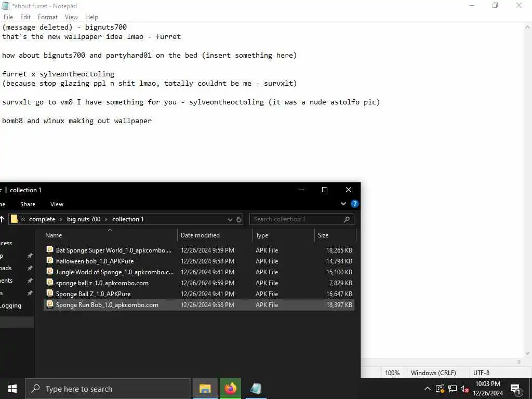Viewport: 532px width, 399px height.
Task: Open Firefox from the taskbar
Action: point(230,389)
